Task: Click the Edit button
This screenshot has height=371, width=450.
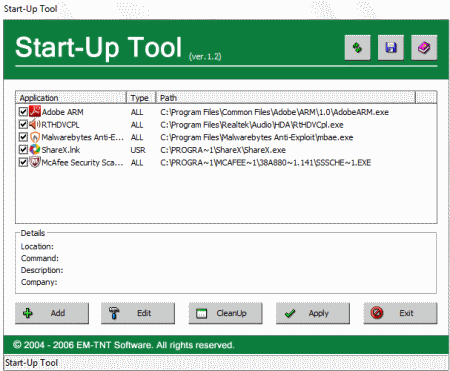Action: tap(138, 313)
